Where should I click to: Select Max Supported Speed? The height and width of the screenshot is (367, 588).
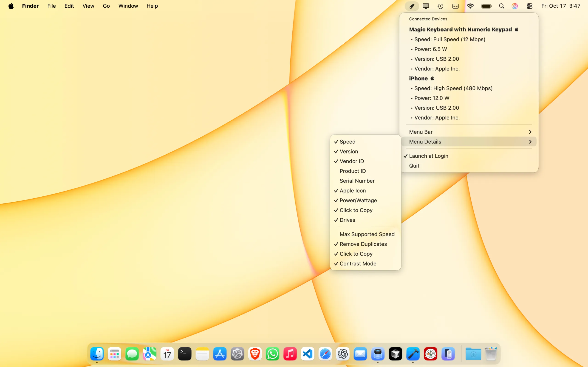coord(367,234)
